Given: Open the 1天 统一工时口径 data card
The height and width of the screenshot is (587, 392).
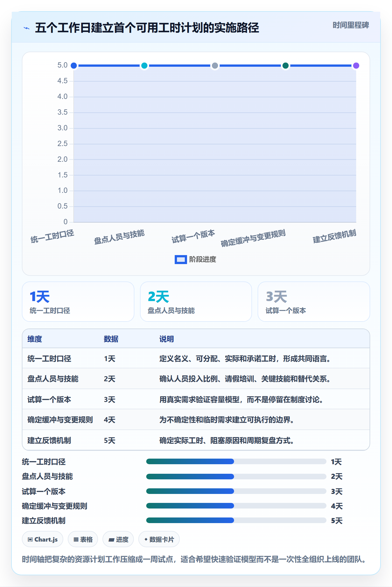Looking at the screenshot, I should (x=78, y=302).
